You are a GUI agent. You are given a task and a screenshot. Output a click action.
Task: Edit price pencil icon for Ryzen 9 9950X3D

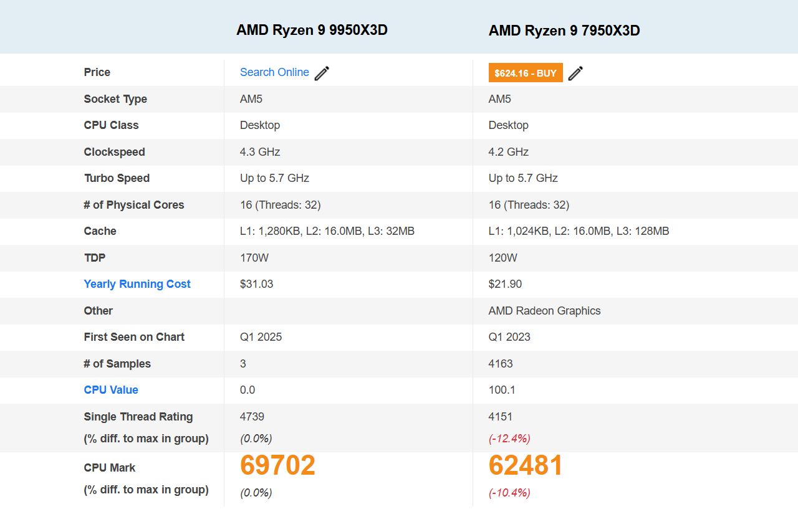tap(322, 73)
